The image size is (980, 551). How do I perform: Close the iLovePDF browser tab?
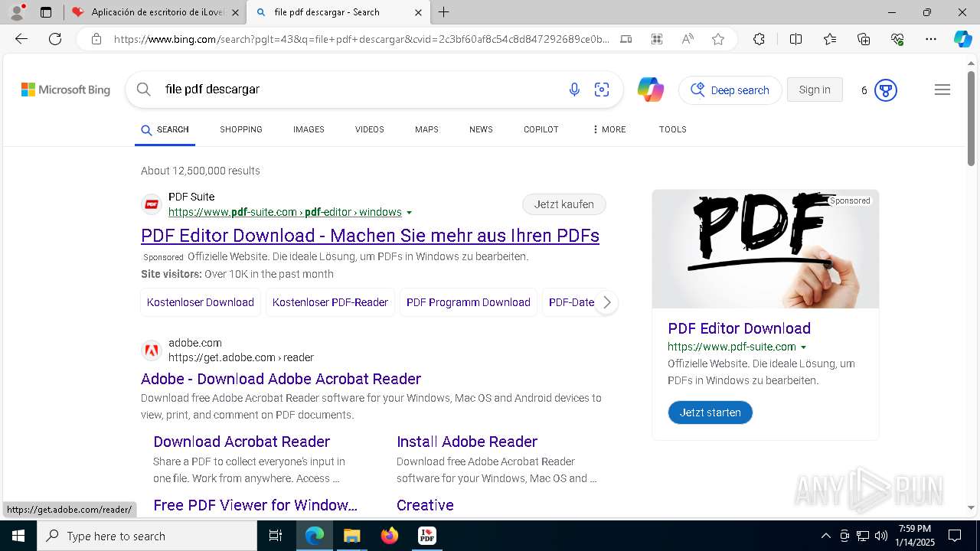235,12
